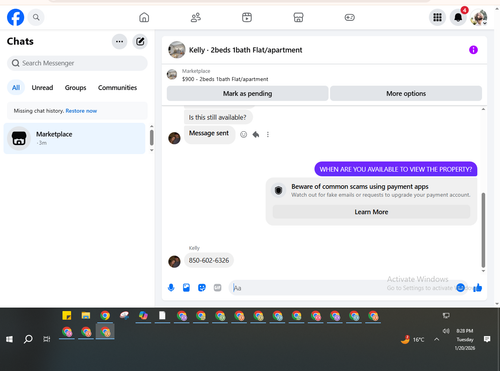500x371 pixels.
Task: Open the account profile picture menu
Action: point(479,17)
